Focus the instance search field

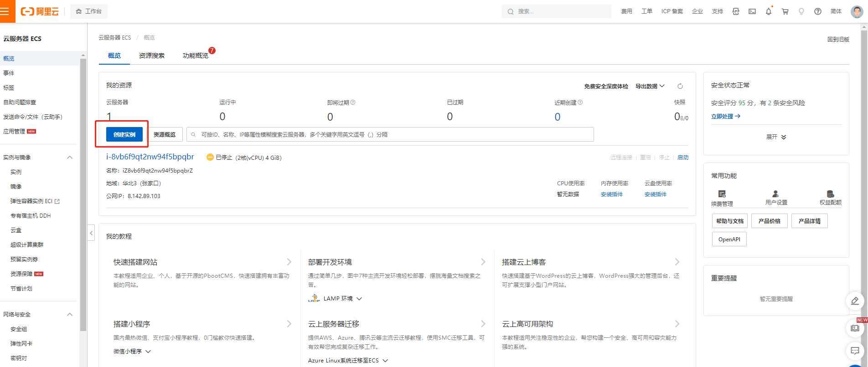(x=390, y=134)
